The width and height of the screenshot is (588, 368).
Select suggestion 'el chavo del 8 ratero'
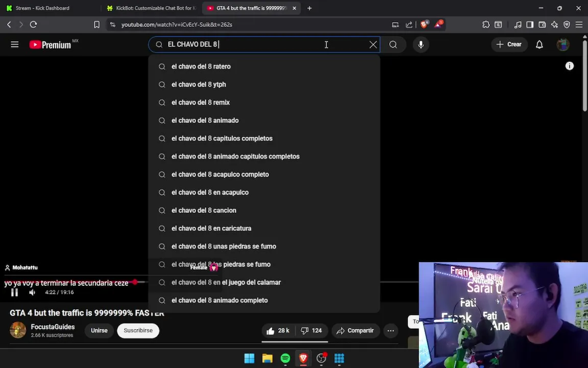pyautogui.click(x=264, y=66)
